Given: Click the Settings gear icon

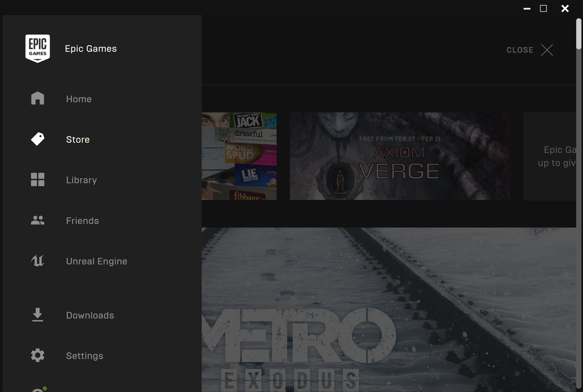Looking at the screenshot, I should point(37,355).
